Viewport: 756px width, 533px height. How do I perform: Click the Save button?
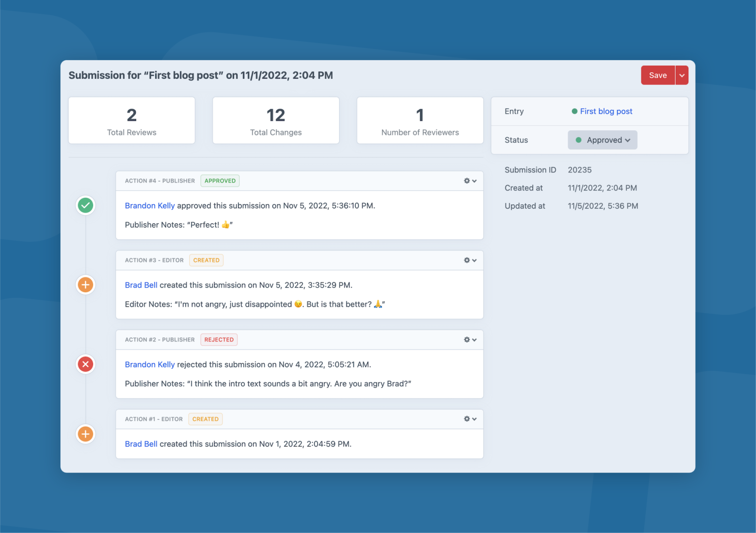657,75
